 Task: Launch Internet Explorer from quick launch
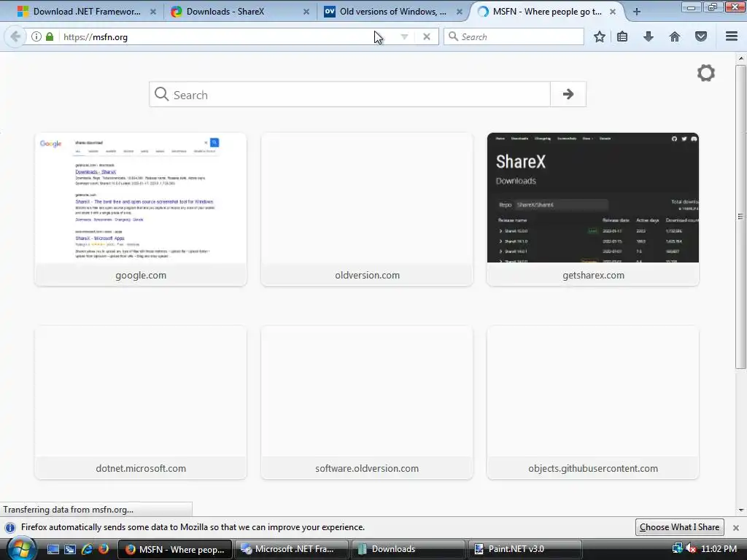(x=87, y=549)
